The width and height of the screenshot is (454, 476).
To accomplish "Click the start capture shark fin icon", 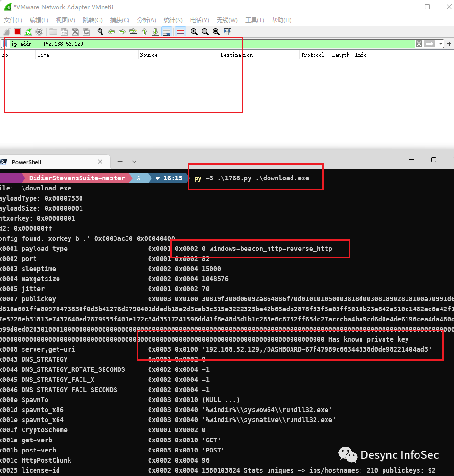I will click(7, 32).
